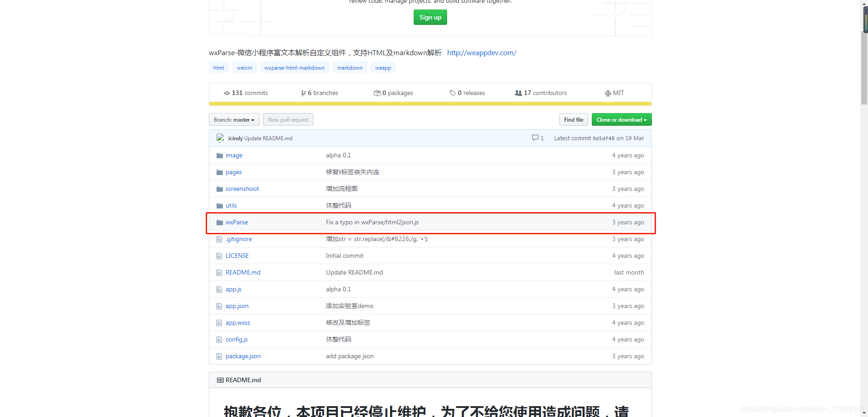Open the package.json file
The image size is (868, 417).
pos(243,356)
